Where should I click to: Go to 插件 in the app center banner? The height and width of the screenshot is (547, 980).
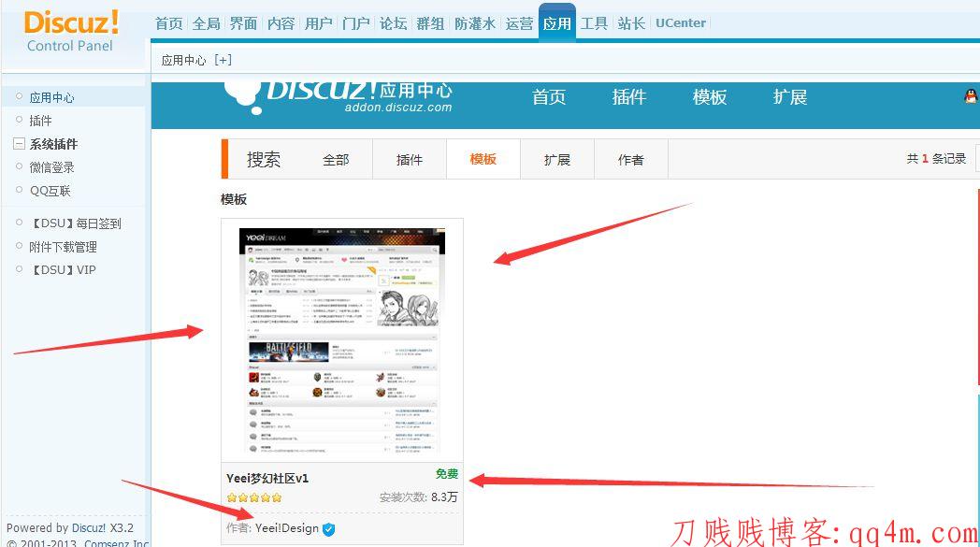[x=629, y=97]
